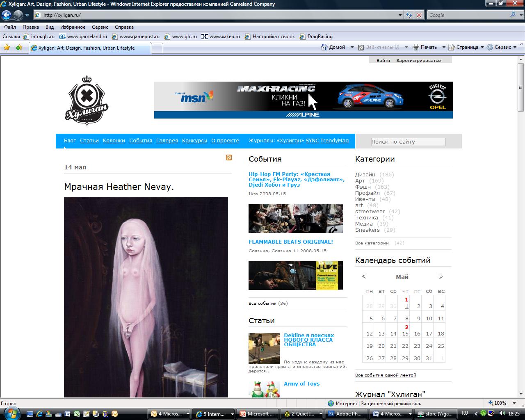Click the Дизайн category link
Viewport: 525px width, 420px height.
pos(365,174)
